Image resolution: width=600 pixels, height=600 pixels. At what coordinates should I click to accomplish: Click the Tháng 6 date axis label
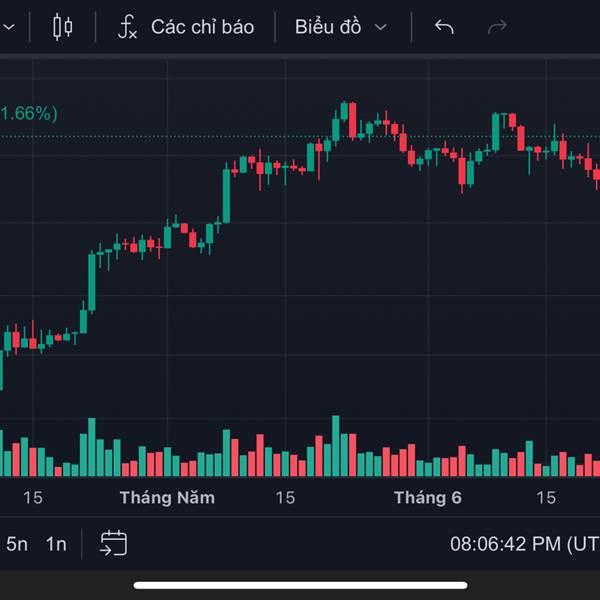(428, 498)
